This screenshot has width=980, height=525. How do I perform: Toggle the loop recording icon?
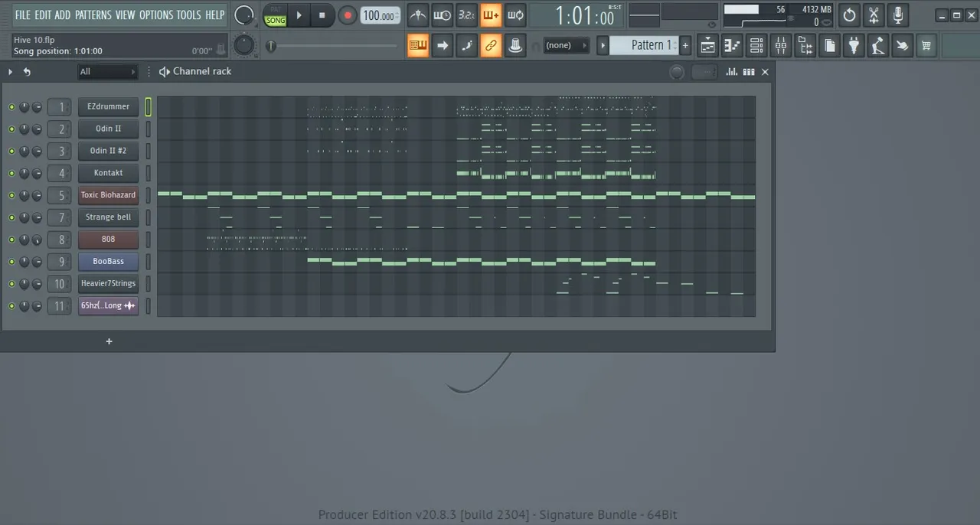pos(515,15)
